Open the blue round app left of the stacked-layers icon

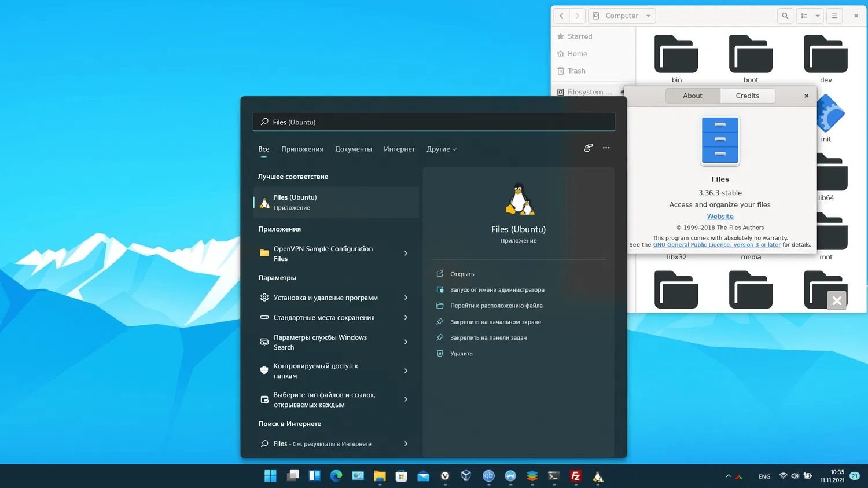coord(510,476)
